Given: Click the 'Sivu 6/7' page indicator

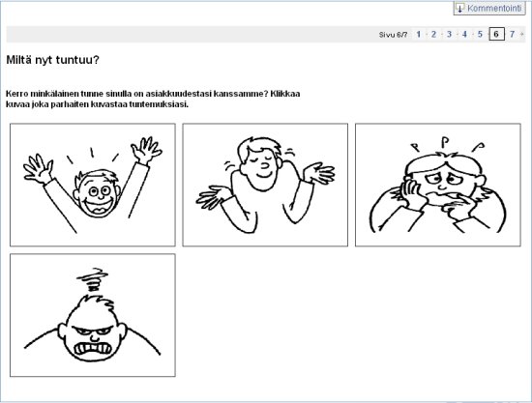Looking at the screenshot, I should [393, 35].
